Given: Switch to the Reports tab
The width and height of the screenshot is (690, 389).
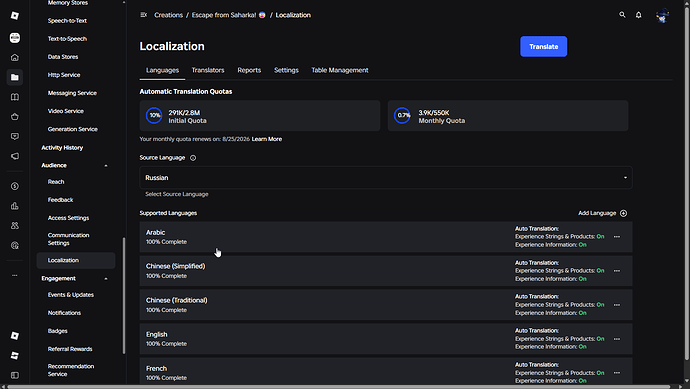Looking at the screenshot, I should (x=249, y=70).
